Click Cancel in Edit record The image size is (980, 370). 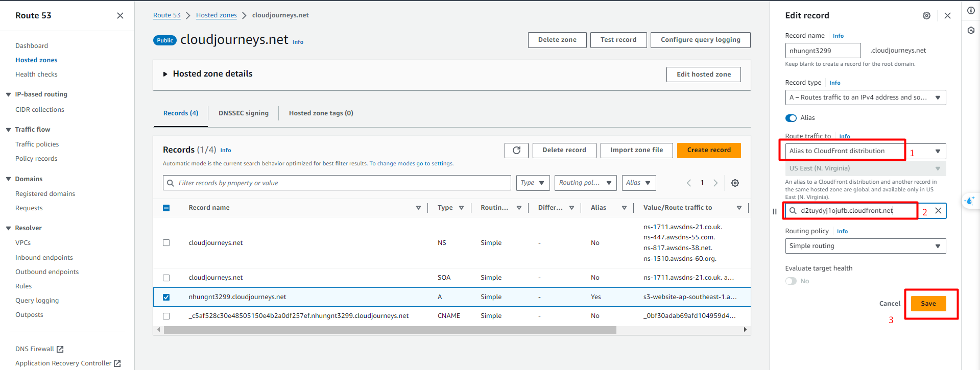[890, 304]
